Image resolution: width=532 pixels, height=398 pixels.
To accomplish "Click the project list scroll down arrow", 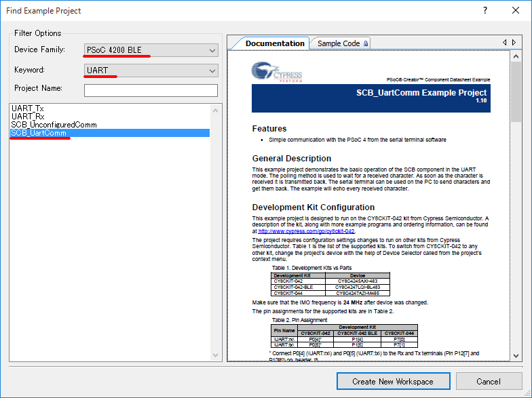I will point(215,355).
